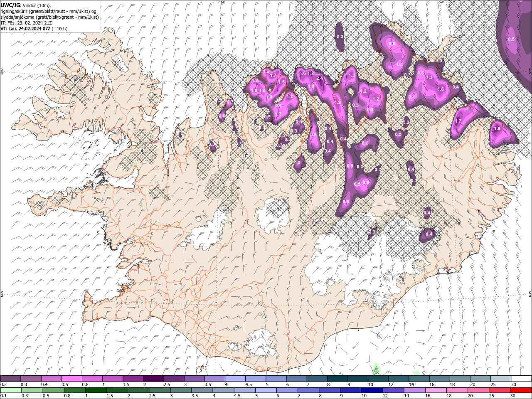The height and width of the screenshot is (399, 532).
Task: Click the 20W longitude label
Action: (221, 2)
